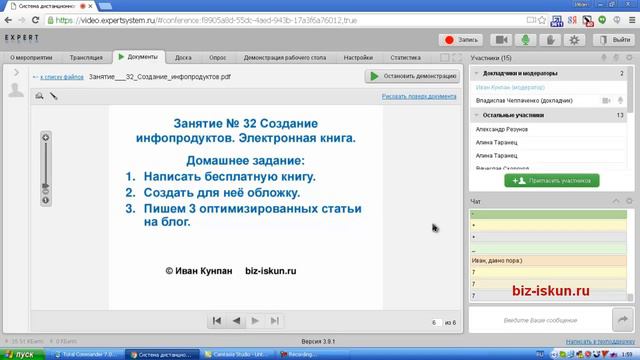Open settings via the gear icon in header
The width and height of the screenshot is (640, 360).
pyautogui.click(x=574, y=40)
